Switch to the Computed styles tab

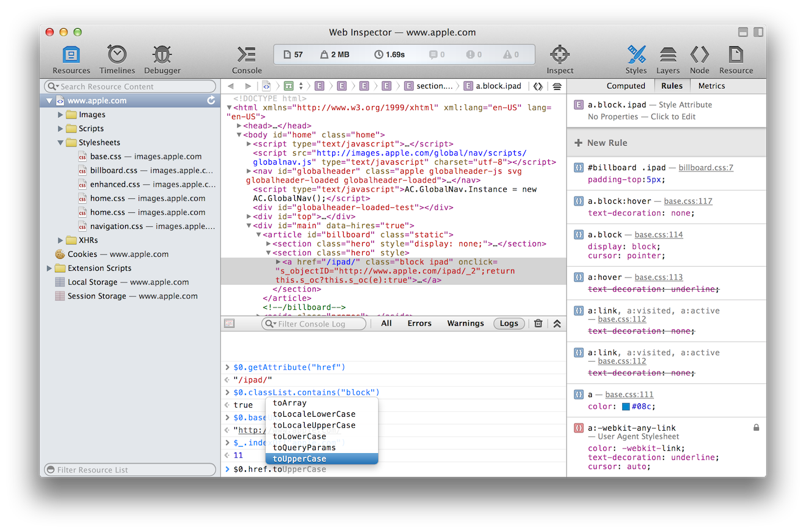pyautogui.click(x=626, y=85)
